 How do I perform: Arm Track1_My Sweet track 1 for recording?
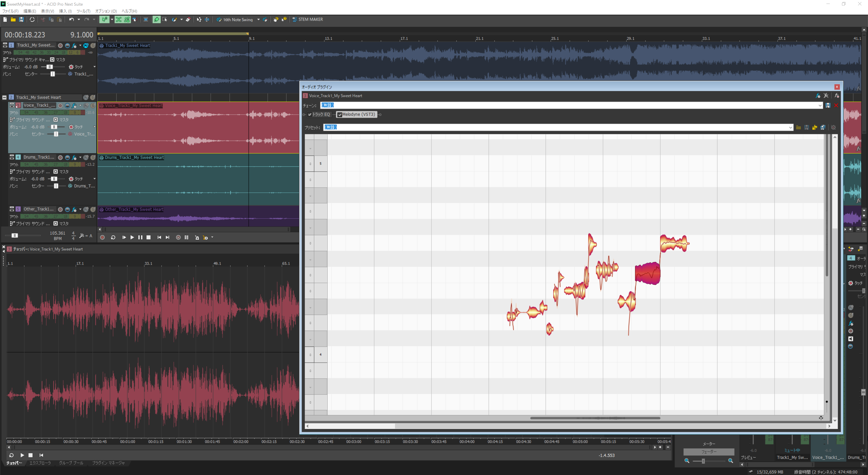60,45
